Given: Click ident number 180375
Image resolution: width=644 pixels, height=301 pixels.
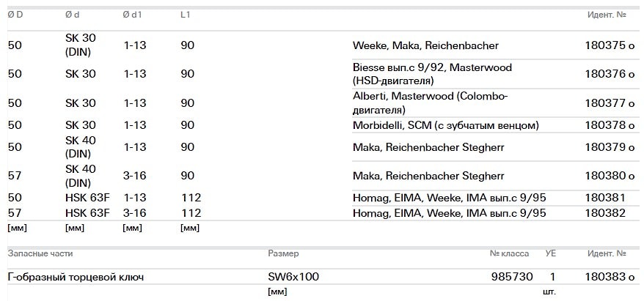Looking at the screenshot, I should pos(604,45).
